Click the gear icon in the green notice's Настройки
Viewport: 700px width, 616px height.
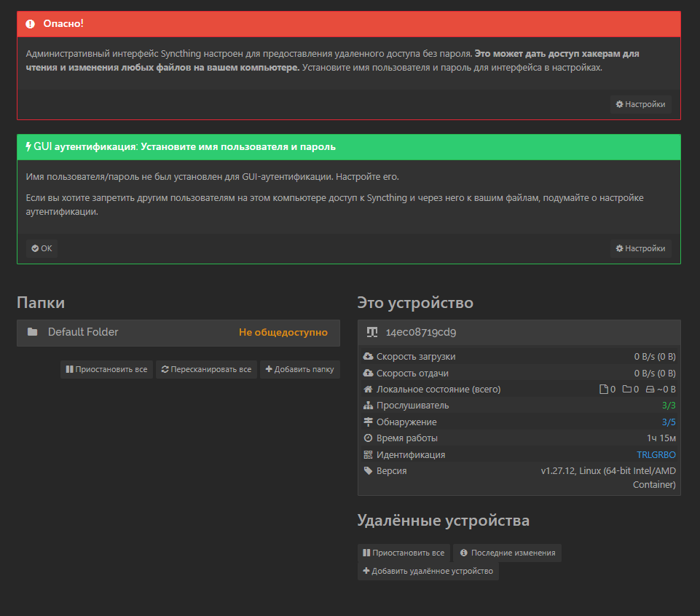(619, 248)
